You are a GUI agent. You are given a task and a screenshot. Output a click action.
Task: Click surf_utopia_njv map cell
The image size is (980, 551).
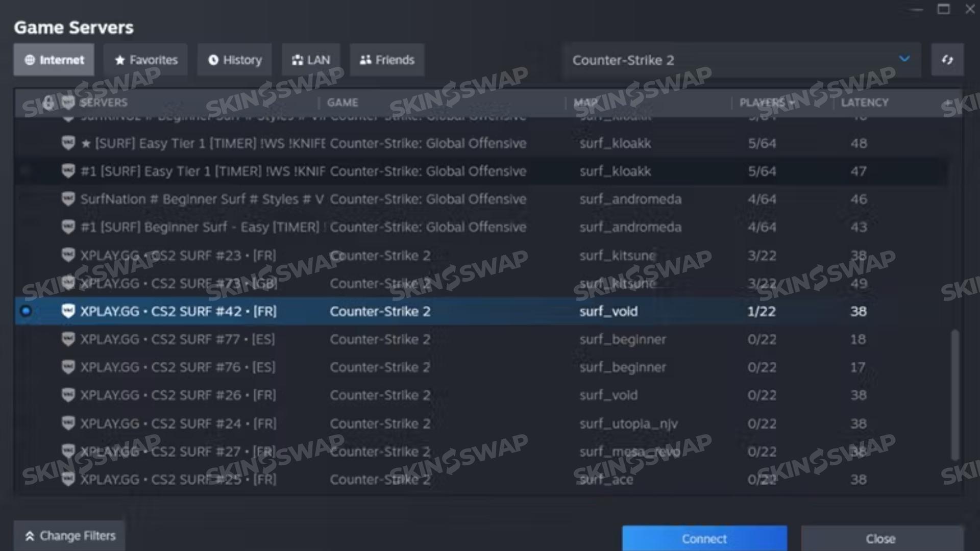(628, 424)
